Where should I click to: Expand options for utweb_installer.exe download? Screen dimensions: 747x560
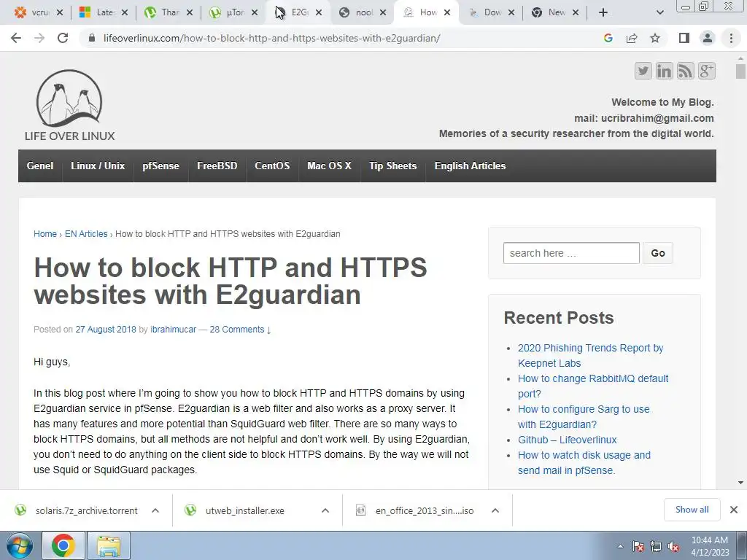click(x=325, y=510)
